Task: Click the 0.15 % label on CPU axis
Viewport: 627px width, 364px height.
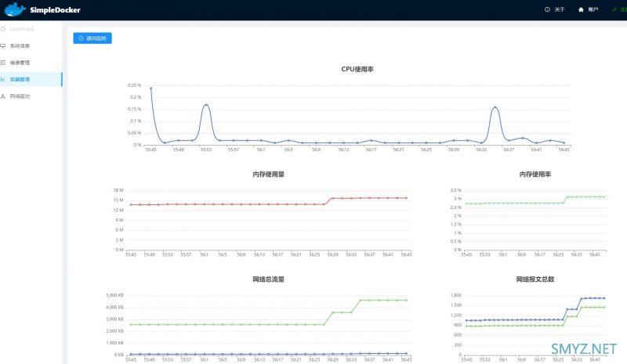Action: (134, 109)
